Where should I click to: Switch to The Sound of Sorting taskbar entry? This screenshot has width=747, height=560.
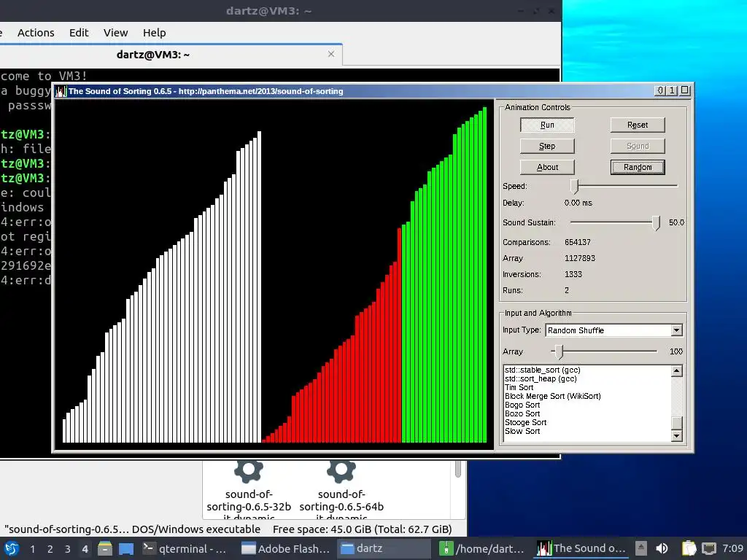[581, 548]
